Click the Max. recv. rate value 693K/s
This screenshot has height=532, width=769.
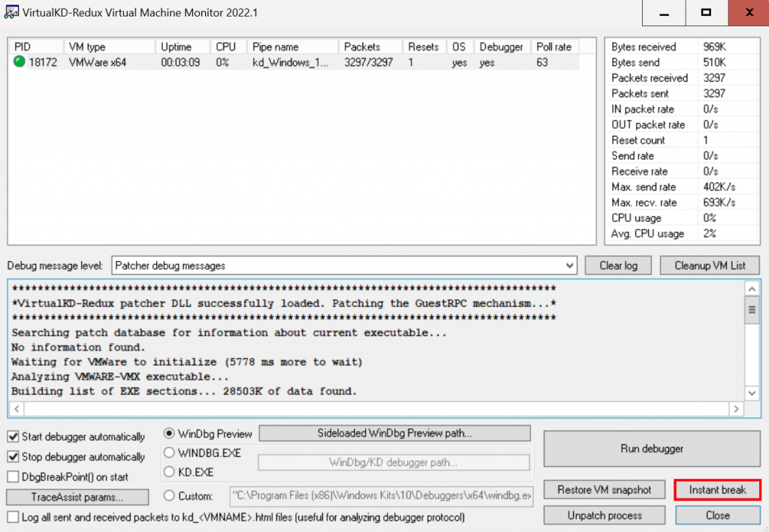coord(719,203)
